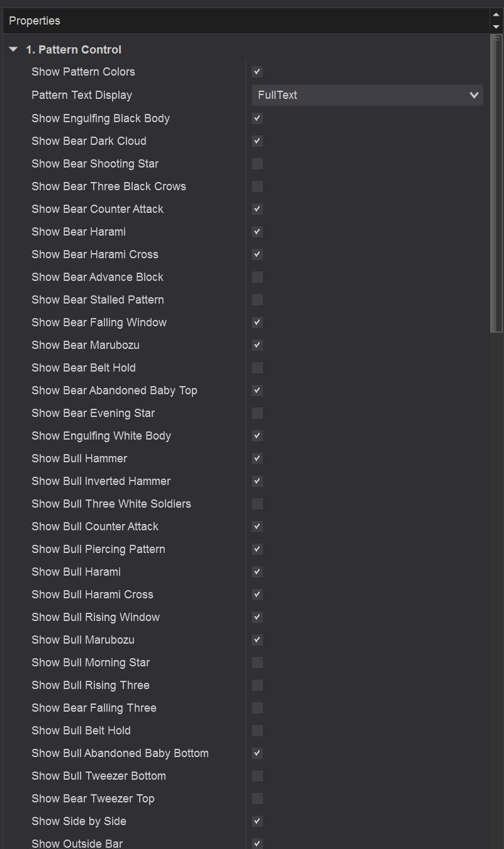Click the scroll up arrow in Properties header

[496, 14]
